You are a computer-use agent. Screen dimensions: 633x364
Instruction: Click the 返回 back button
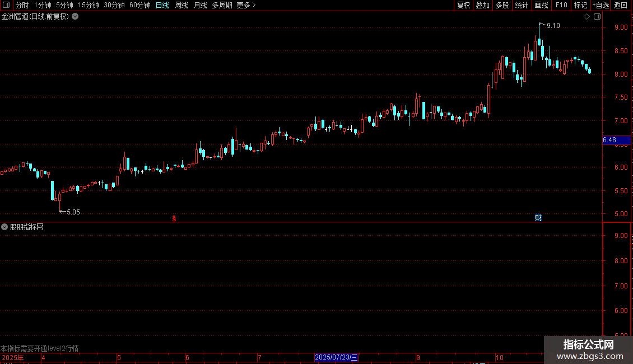pos(621,5)
